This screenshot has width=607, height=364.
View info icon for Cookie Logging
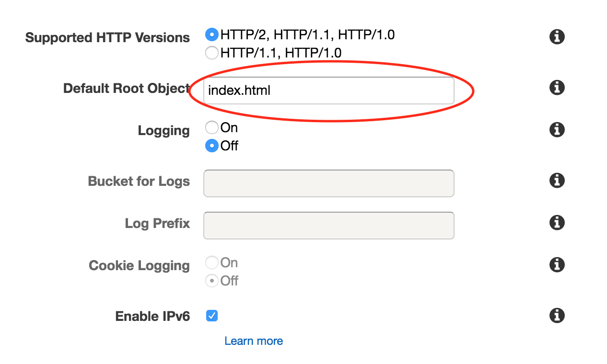pos(557,265)
